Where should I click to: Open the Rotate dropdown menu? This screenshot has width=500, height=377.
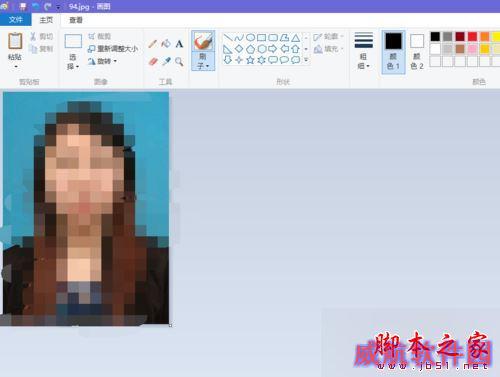[102, 61]
